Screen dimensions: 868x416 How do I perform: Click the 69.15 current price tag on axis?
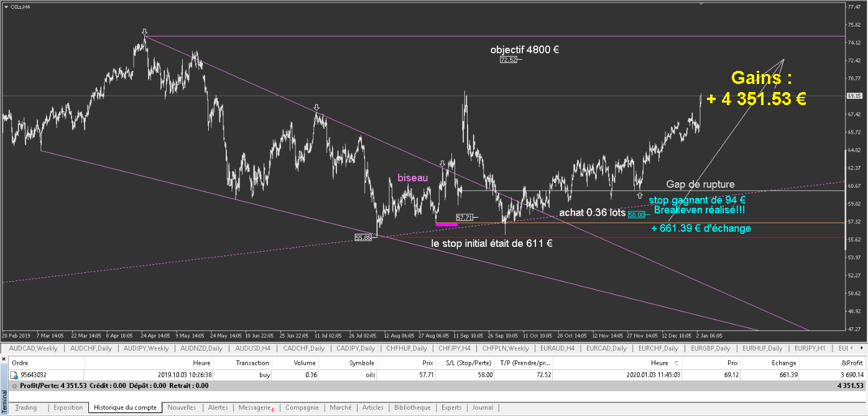click(x=854, y=96)
